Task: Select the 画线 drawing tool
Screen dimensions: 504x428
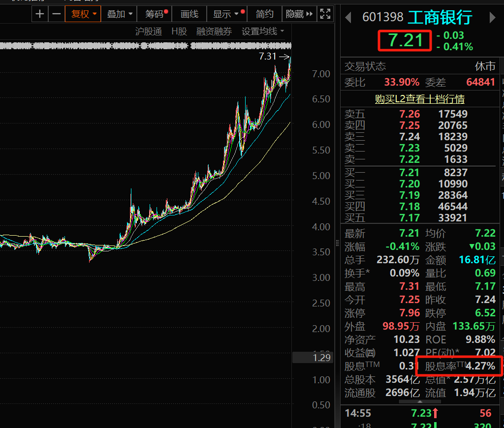Action: [189, 14]
